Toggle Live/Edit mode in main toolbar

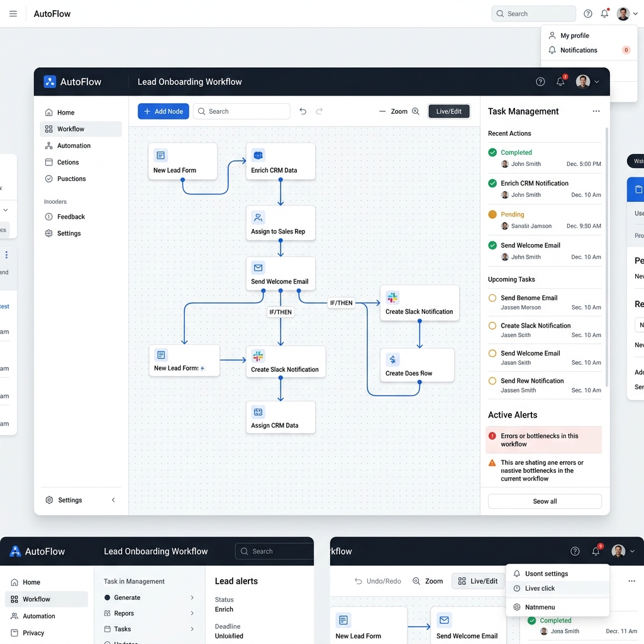click(x=448, y=111)
